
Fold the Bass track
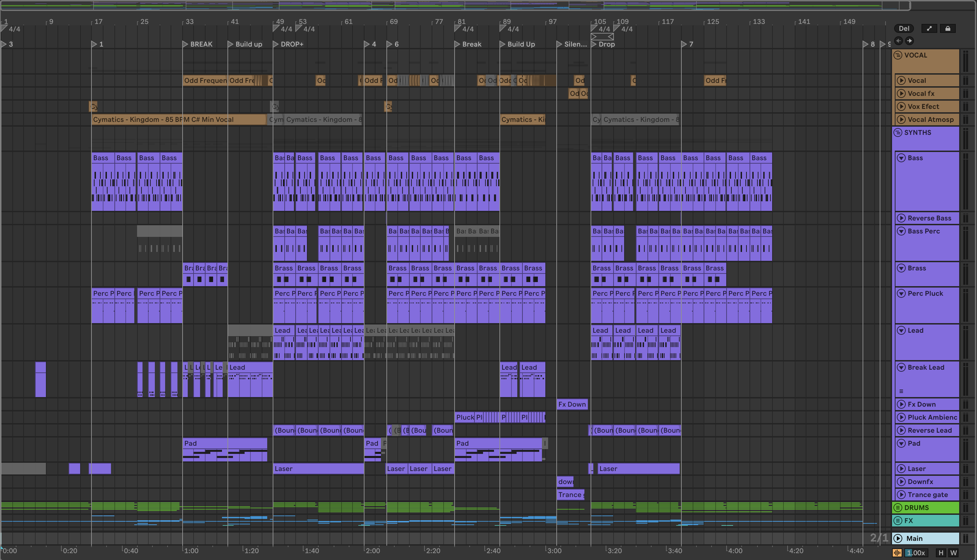tap(901, 158)
